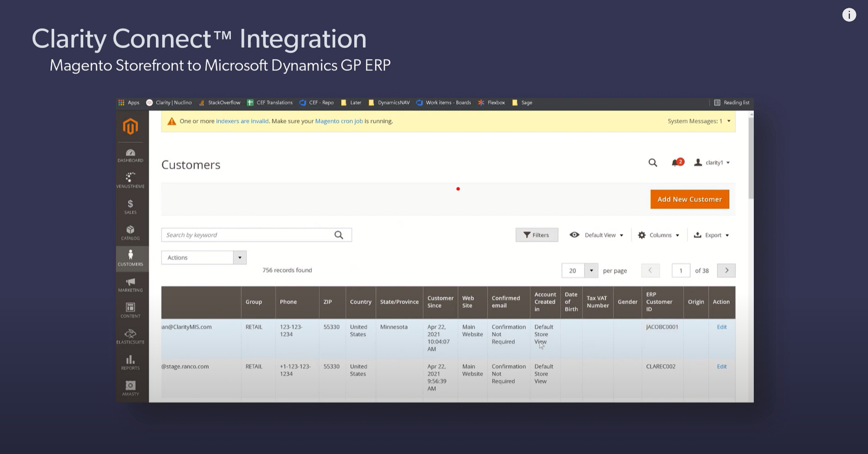Screen dimensions: 868x454
Task: Click the video info icon
Action: [849, 15]
